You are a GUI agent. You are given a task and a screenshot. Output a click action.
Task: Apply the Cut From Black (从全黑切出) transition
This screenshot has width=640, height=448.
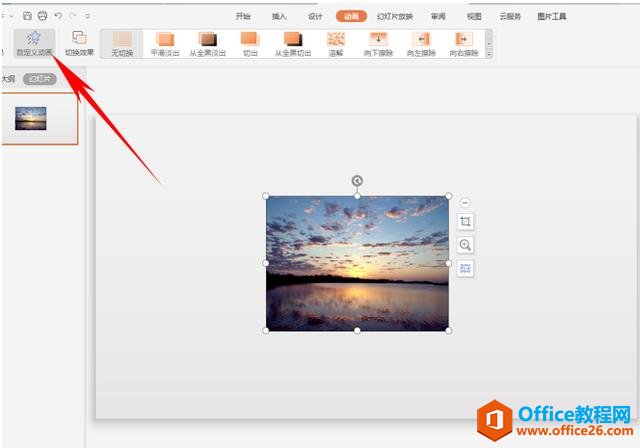point(293,44)
